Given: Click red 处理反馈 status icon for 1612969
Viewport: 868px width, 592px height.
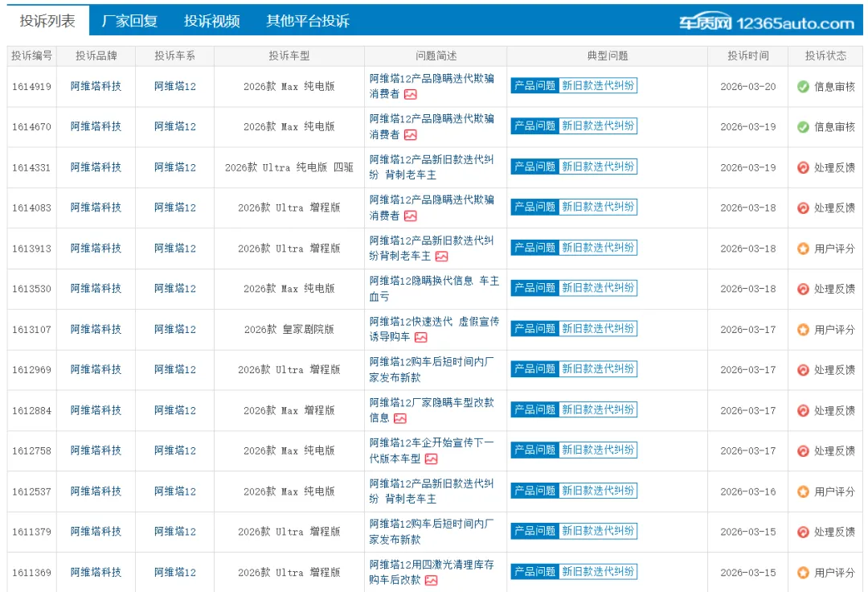Looking at the screenshot, I should (x=803, y=370).
